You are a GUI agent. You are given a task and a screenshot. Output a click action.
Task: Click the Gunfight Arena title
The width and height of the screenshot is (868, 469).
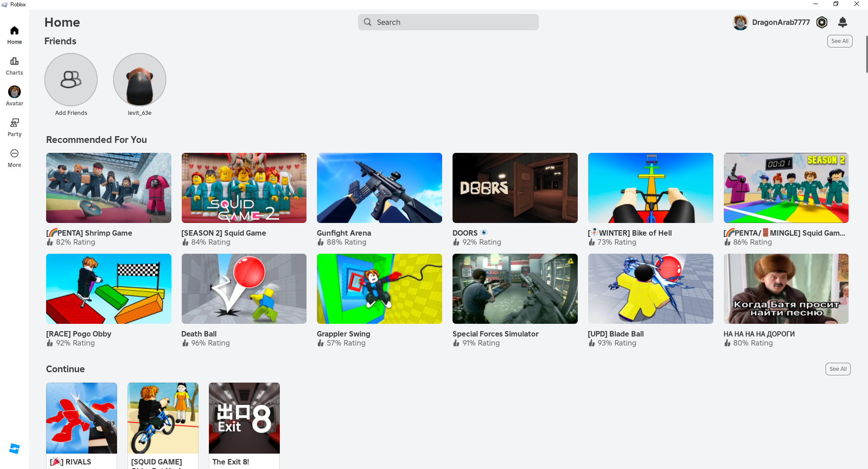click(344, 233)
